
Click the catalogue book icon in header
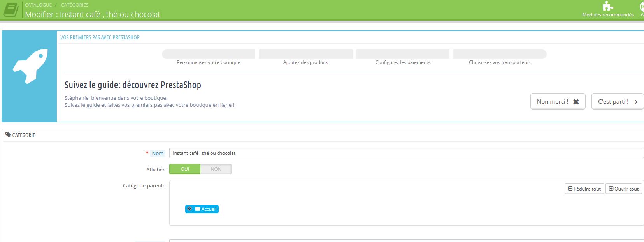click(x=11, y=10)
